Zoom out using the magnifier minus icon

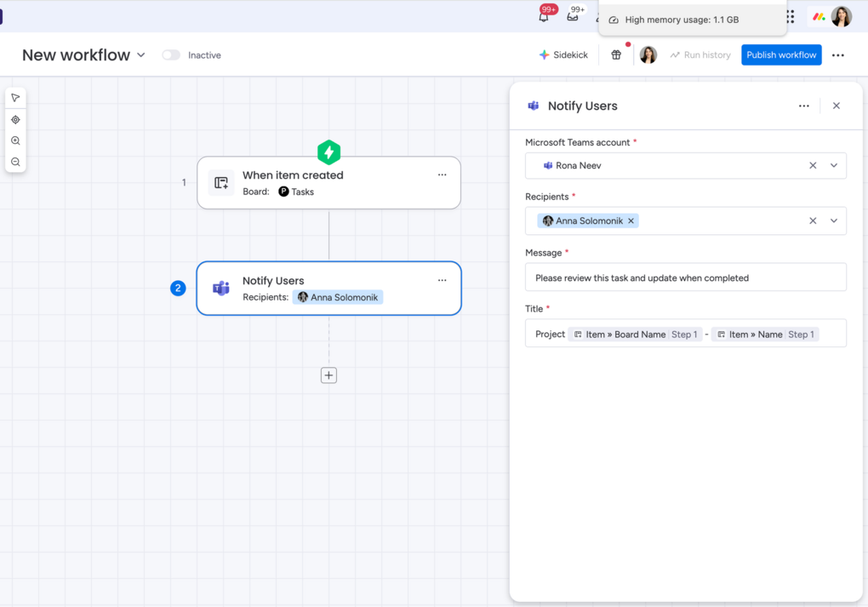click(15, 160)
